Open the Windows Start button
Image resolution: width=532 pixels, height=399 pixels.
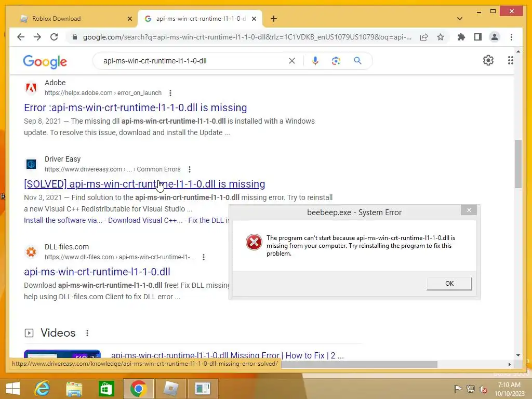coord(13,389)
